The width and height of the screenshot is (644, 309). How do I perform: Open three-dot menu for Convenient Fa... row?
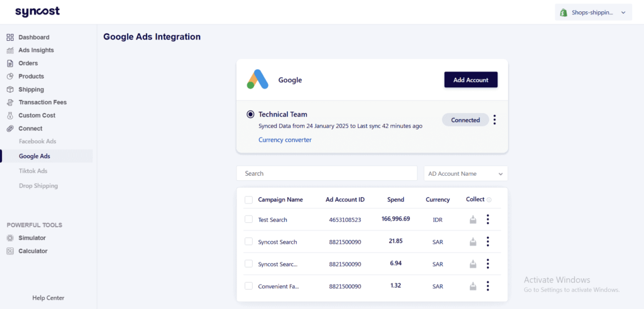click(487, 286)
